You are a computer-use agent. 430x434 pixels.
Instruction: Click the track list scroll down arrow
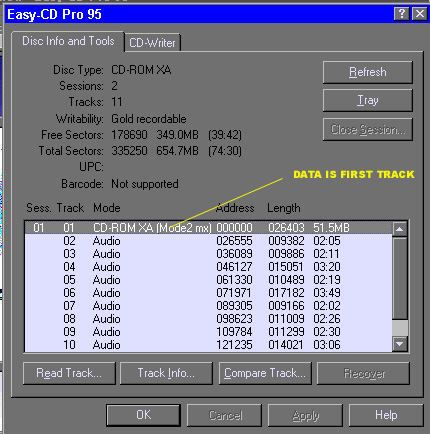coord(400,344)
